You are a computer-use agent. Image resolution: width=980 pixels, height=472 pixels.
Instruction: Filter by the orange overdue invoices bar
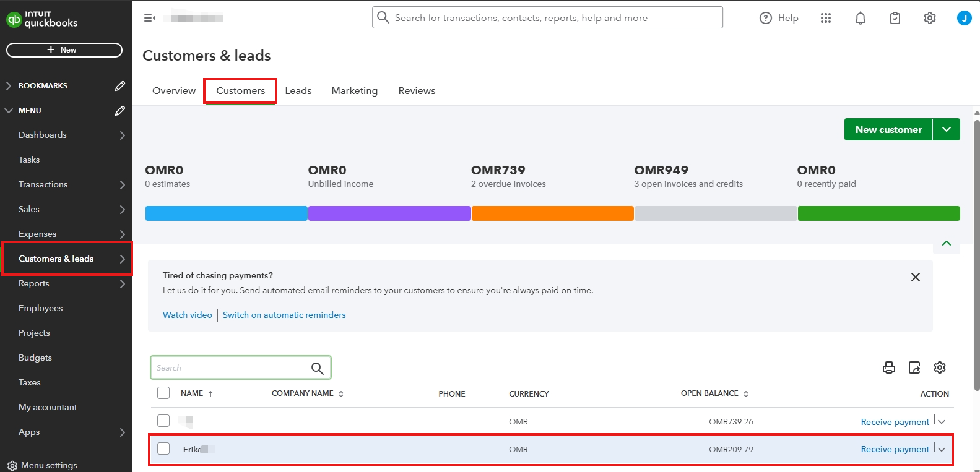tap(552, 213)
